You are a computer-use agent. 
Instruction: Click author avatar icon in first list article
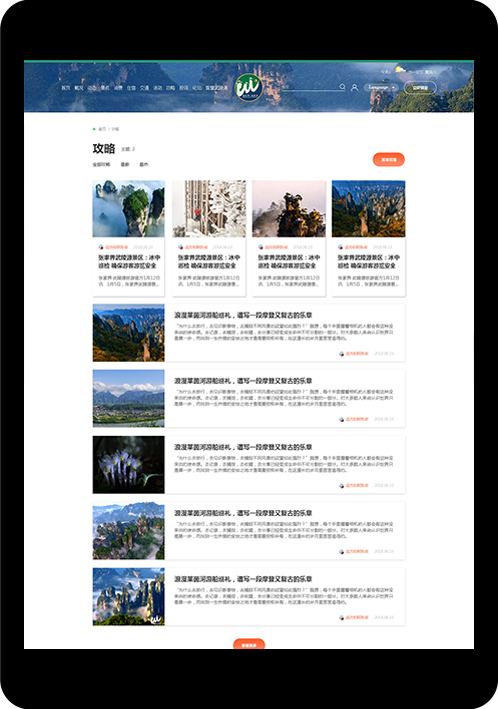(x=341, y=354)
